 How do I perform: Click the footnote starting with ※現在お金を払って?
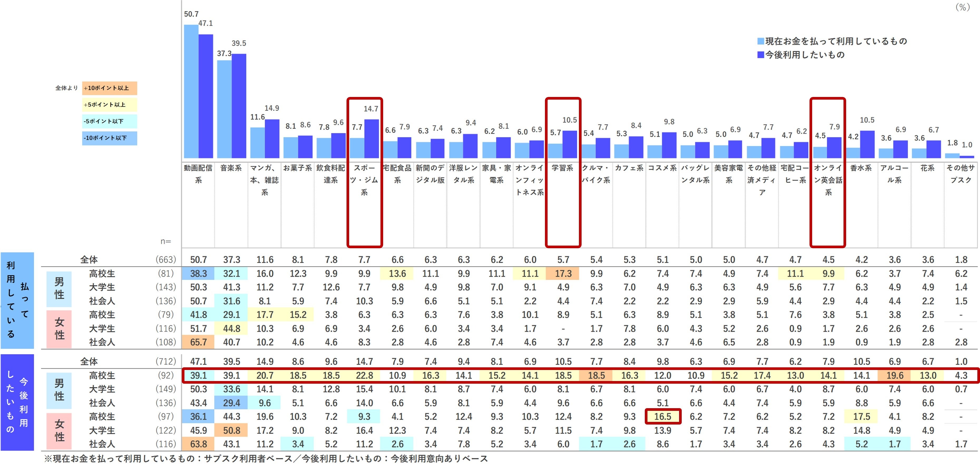tap(266, 459)
